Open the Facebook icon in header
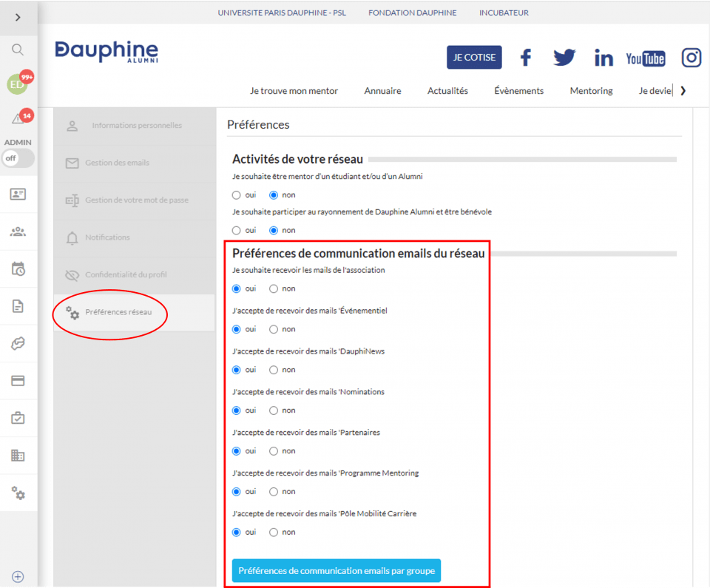 pos(525,58)
